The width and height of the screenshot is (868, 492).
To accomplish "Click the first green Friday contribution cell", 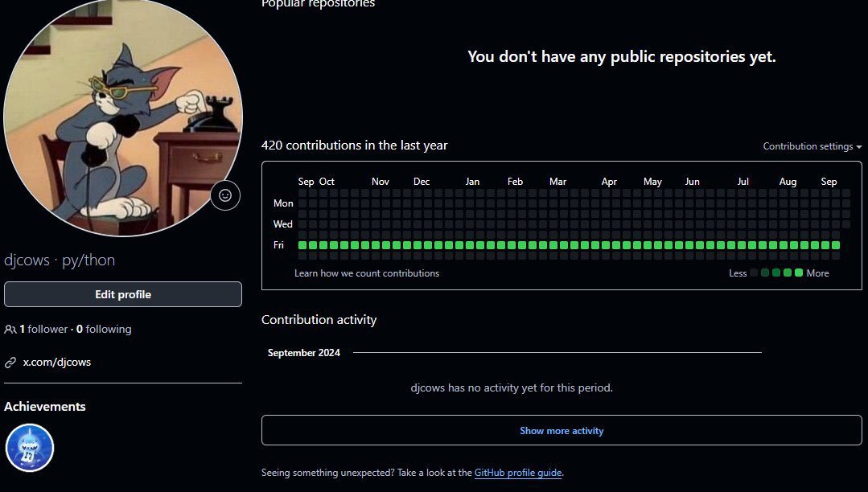I will click(x=302, y=245).
